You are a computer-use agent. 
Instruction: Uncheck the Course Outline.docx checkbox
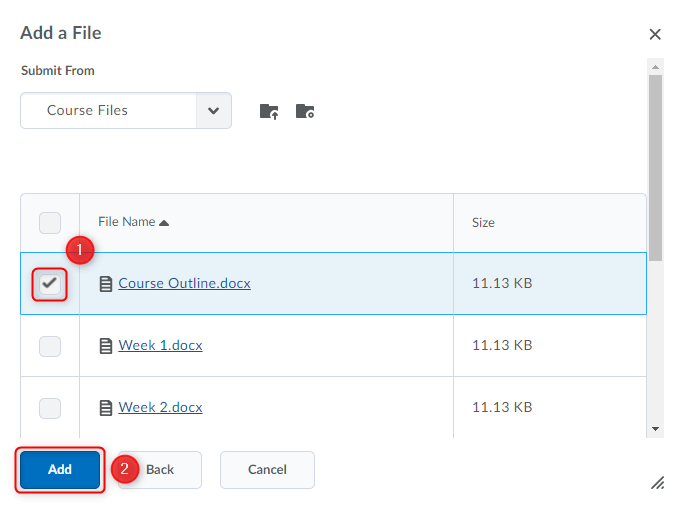click(50, 284)
